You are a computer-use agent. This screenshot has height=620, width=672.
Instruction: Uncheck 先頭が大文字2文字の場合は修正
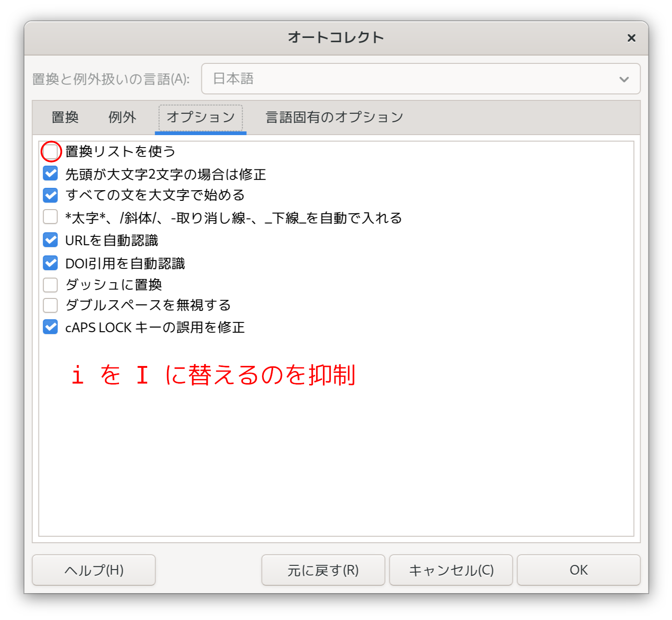coord(50,174)
